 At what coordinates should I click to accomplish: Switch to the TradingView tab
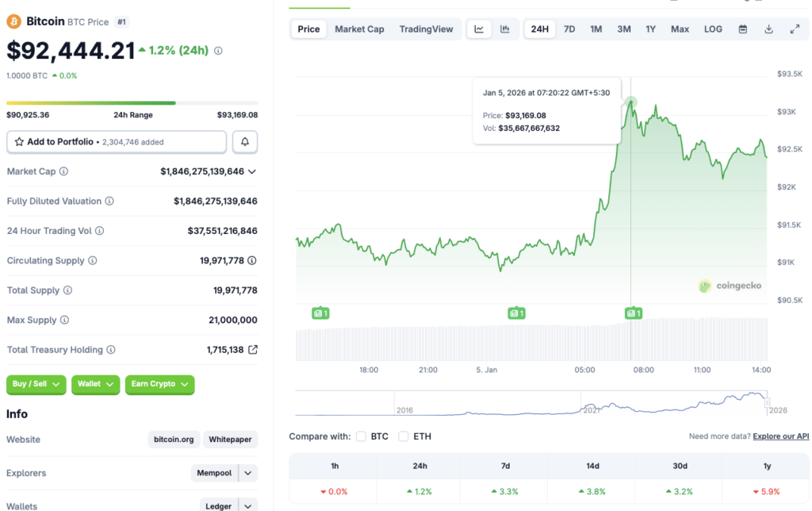click(426, 29)
